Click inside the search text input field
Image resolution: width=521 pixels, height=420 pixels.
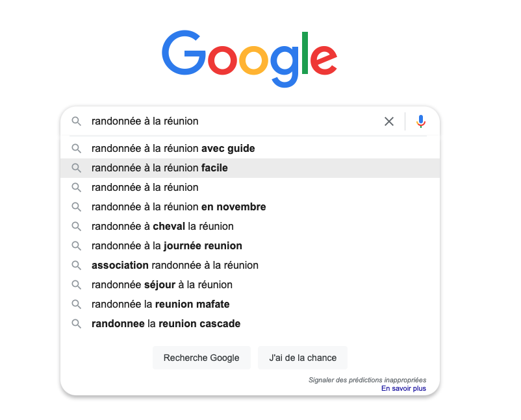[x=233, y=121]
